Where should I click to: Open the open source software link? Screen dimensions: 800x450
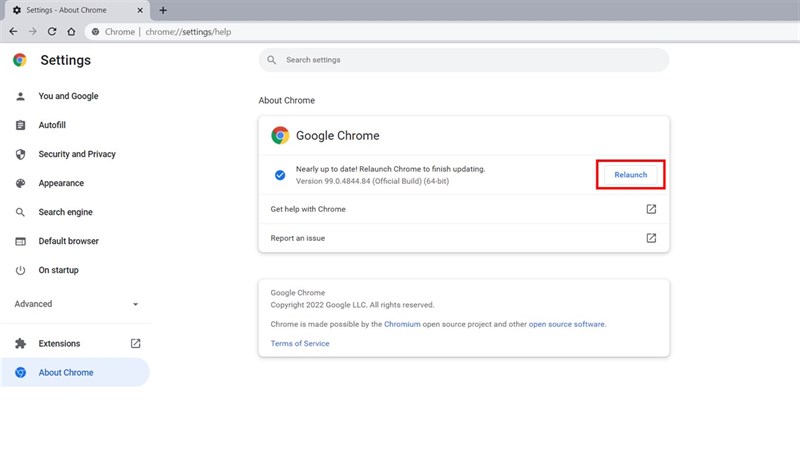[x=566, y=324]
